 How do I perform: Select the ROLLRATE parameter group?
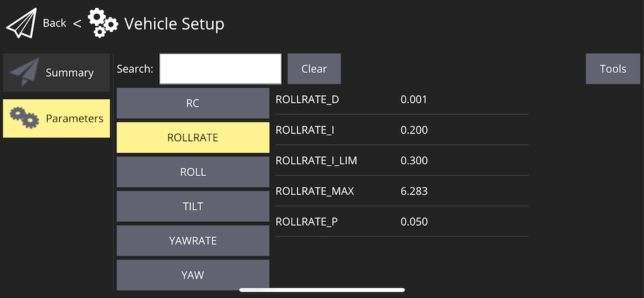[193, 137]
